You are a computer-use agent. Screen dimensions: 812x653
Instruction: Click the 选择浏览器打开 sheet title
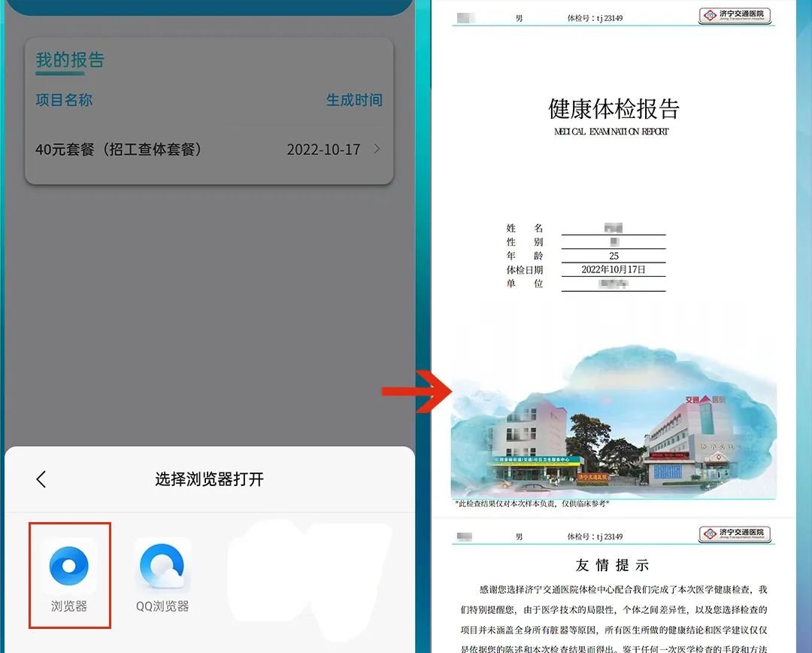click(209, 479)
